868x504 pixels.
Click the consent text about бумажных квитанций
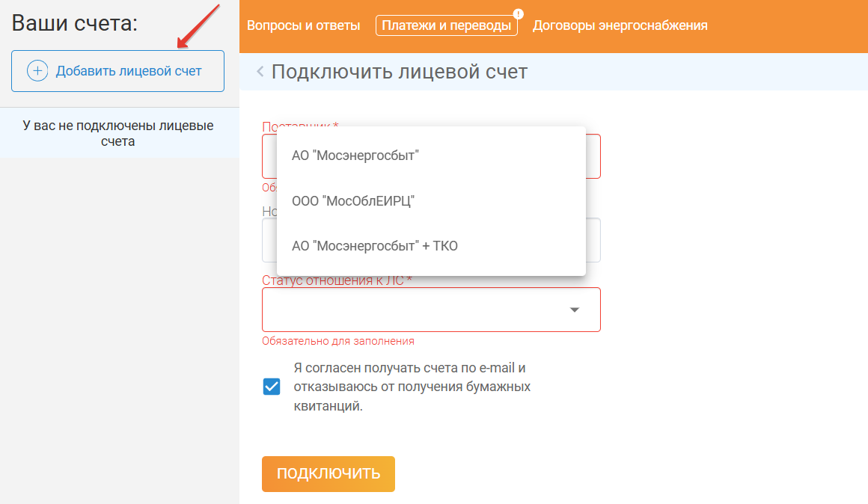coord(412,387)
